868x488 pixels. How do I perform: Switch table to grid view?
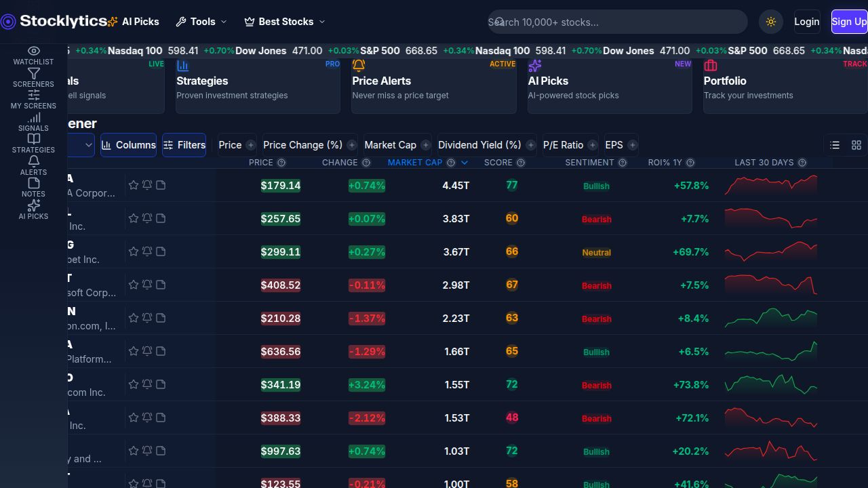coord(856,145)
